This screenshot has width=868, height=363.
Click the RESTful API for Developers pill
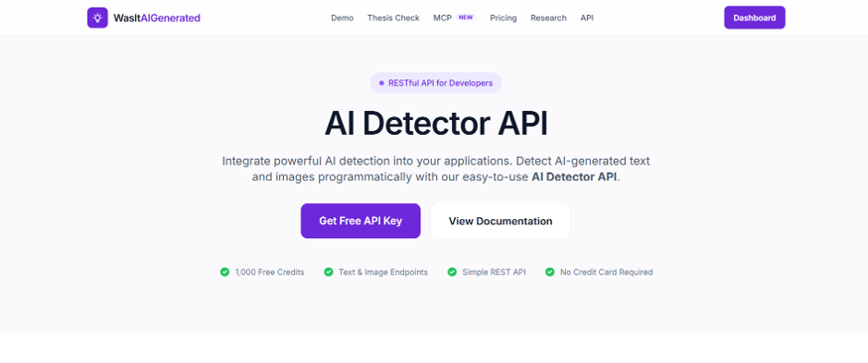click(x=436, y=83)
